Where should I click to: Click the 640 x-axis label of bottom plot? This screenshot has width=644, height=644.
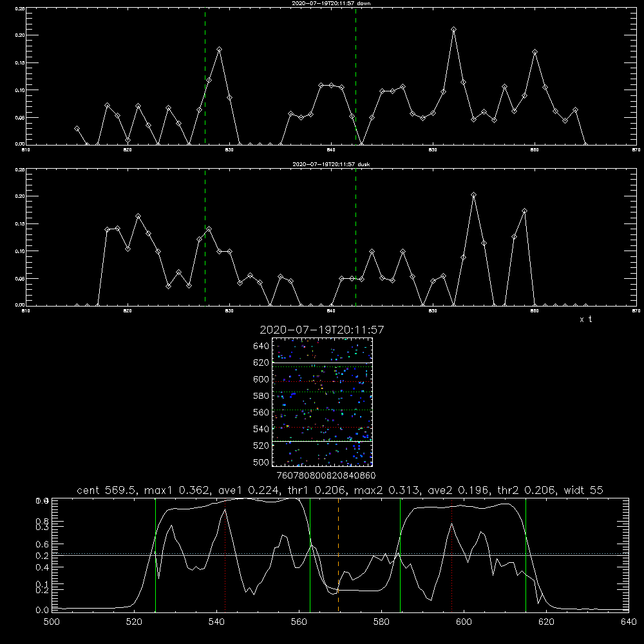[x=629, y=622]
